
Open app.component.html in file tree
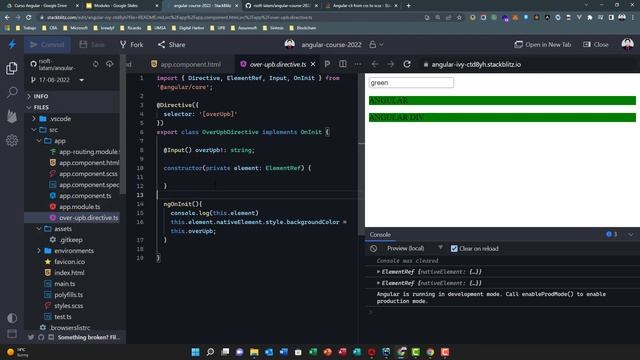pos(84,163)
